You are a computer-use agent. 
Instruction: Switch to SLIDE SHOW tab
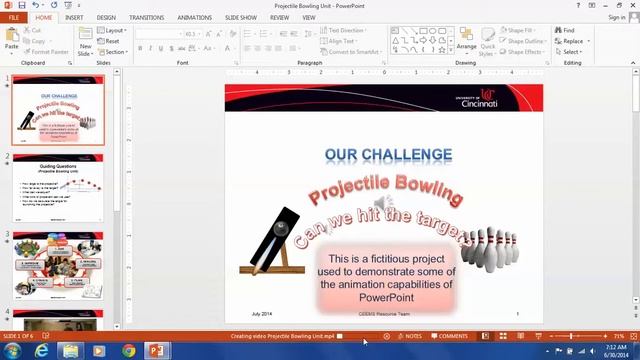241,18
